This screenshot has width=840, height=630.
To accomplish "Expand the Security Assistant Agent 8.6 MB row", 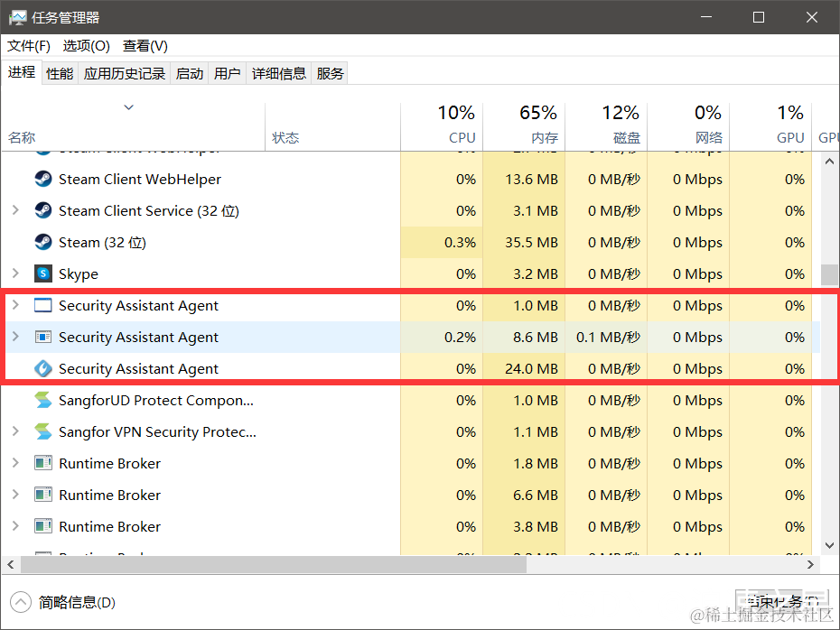I will pyautogui.click(x=15, y=337).
